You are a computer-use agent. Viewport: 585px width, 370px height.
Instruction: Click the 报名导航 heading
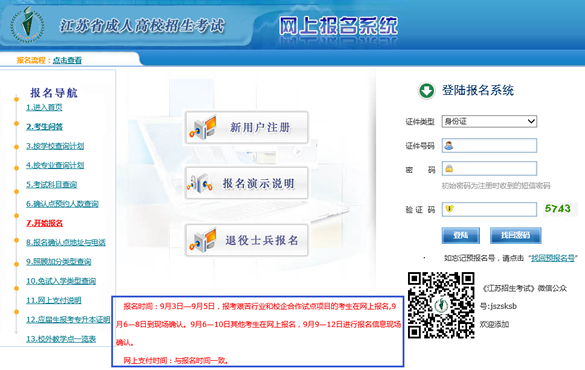point(54,92)
